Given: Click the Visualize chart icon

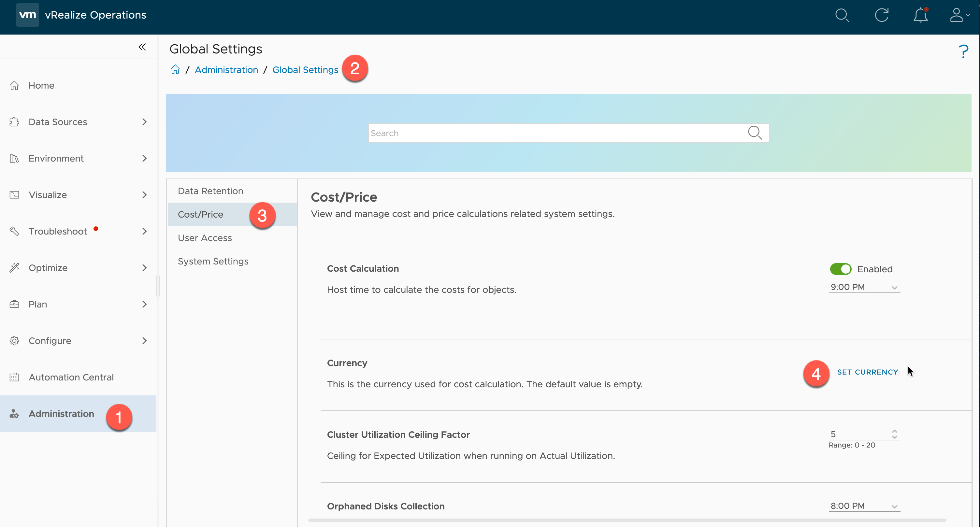Looking at the screenshot, I should point(14,195).
